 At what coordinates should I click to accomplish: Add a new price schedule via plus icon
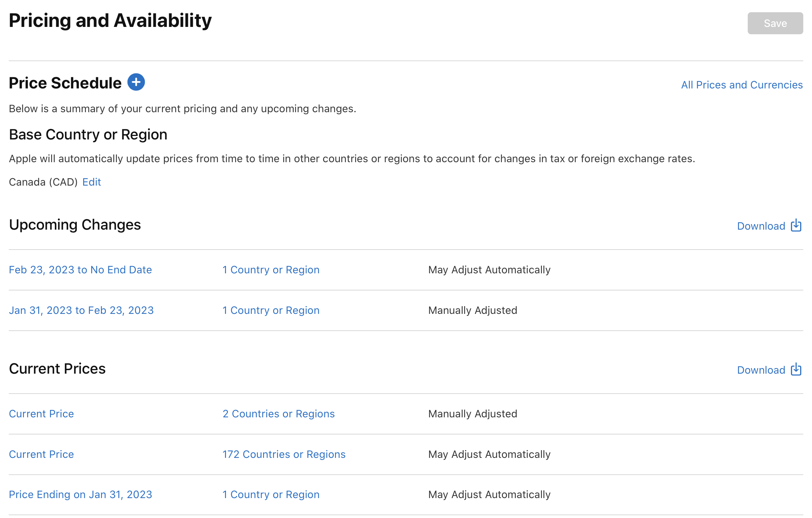(x=136, y=82)
